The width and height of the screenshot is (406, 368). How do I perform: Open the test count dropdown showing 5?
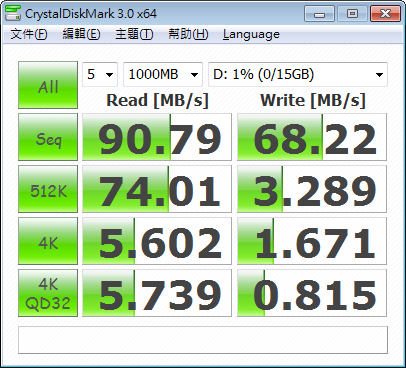(x=100, y=74)
